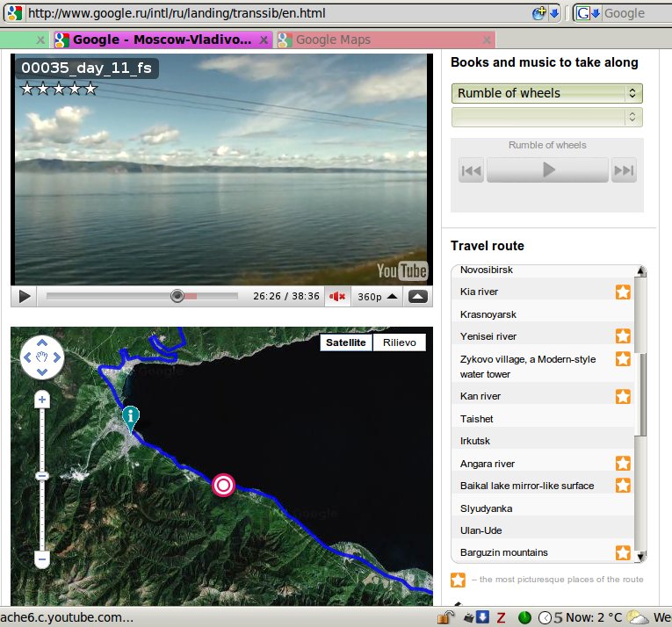Screen dimensions: 672x627
Task: Click the bookmark star icon in address bar
Action: (x=539, y=13)
